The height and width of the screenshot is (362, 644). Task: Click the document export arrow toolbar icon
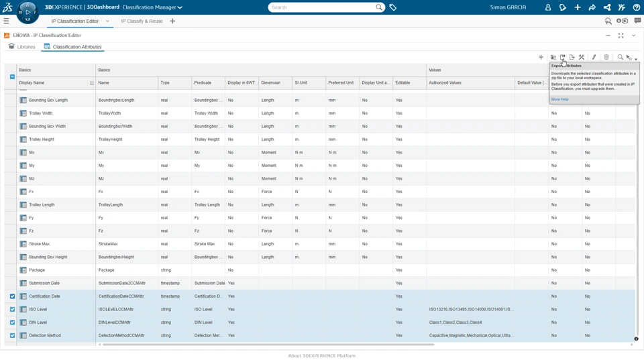point(572,57)
